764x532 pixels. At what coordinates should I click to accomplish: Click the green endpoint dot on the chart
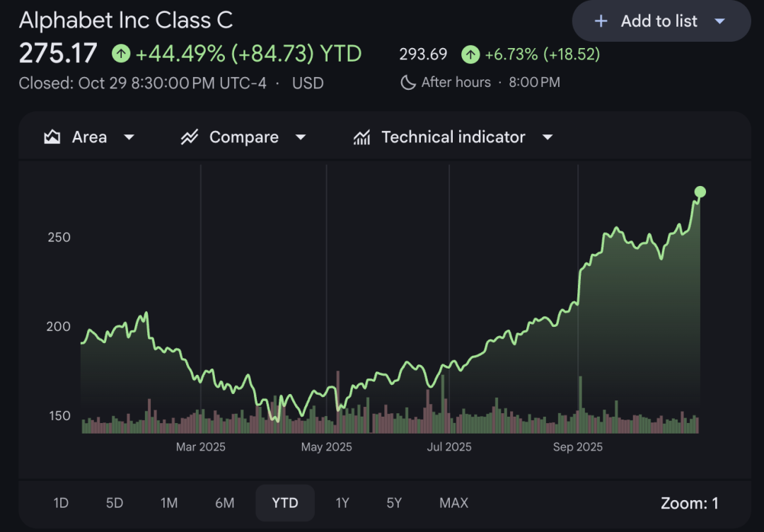(700, 192)
